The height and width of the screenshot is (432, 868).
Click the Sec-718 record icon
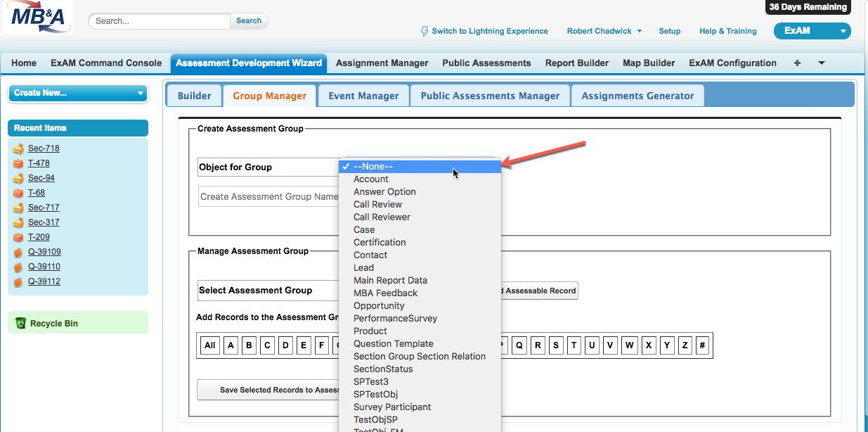coord(18,148)
